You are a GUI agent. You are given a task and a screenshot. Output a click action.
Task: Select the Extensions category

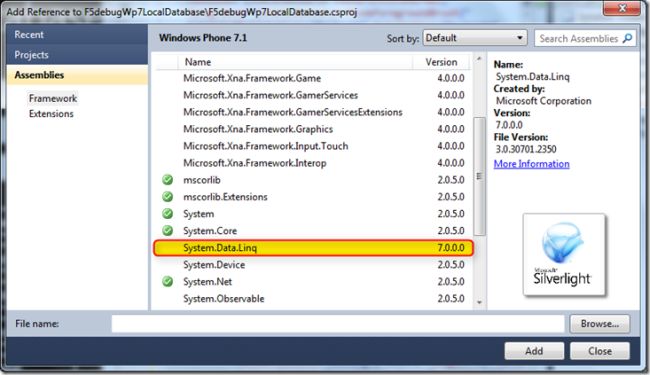(x=51, y=114)
